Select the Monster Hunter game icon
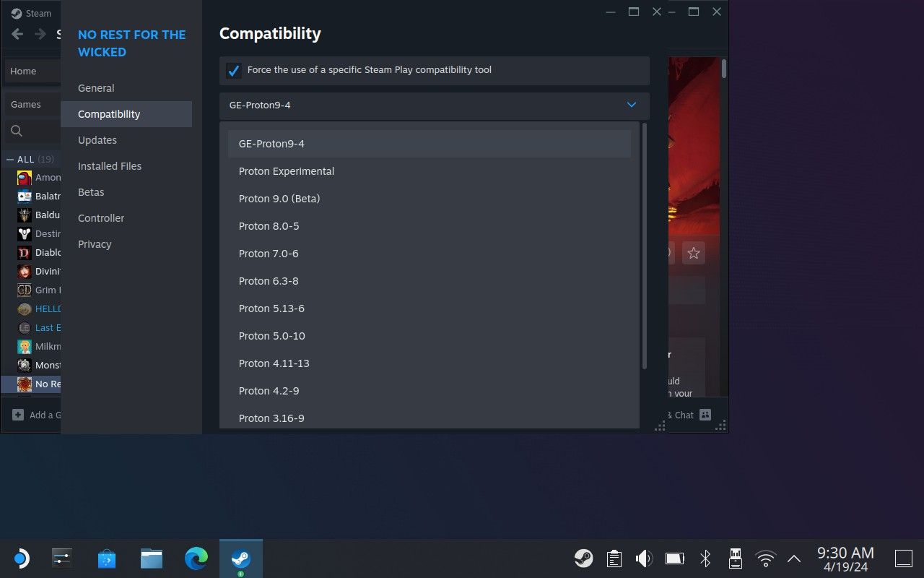Screen dimensions: 924x578 (x=25, y=366)
